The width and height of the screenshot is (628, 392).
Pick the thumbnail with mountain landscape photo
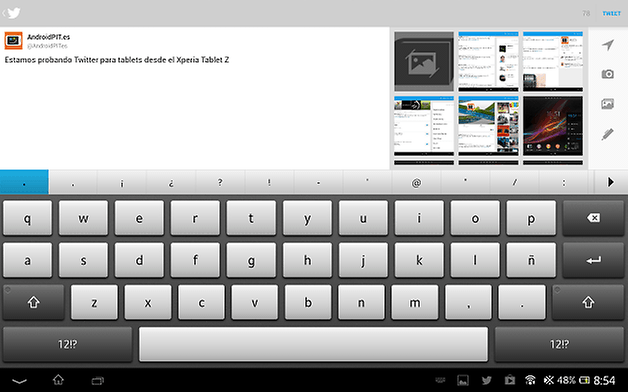[488, 126]
